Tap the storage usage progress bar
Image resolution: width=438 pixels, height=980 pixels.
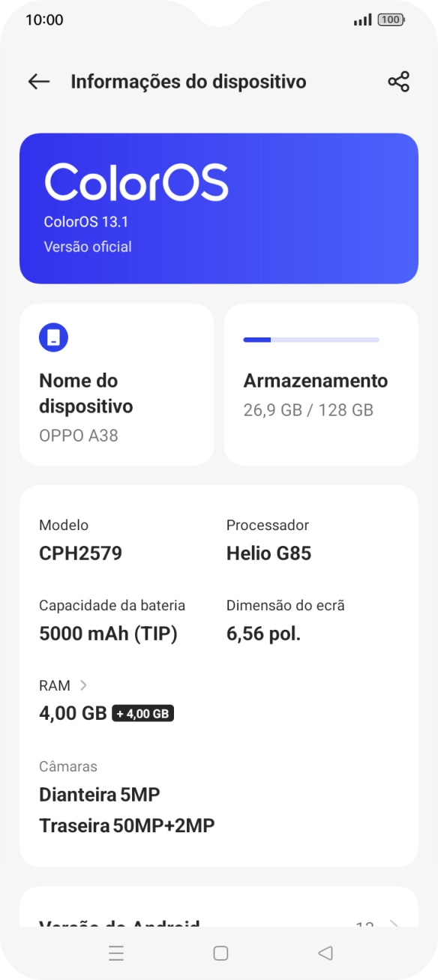310,340
